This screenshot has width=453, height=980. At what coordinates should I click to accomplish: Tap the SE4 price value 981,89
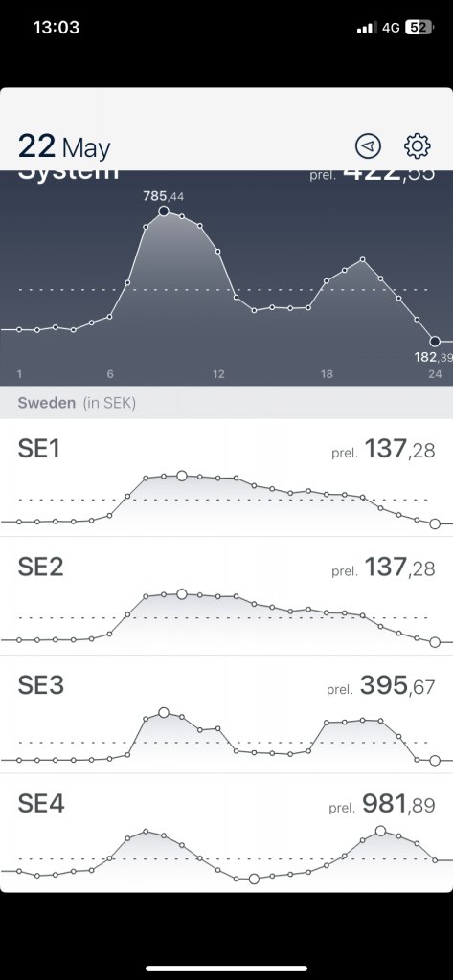[398, 804]
